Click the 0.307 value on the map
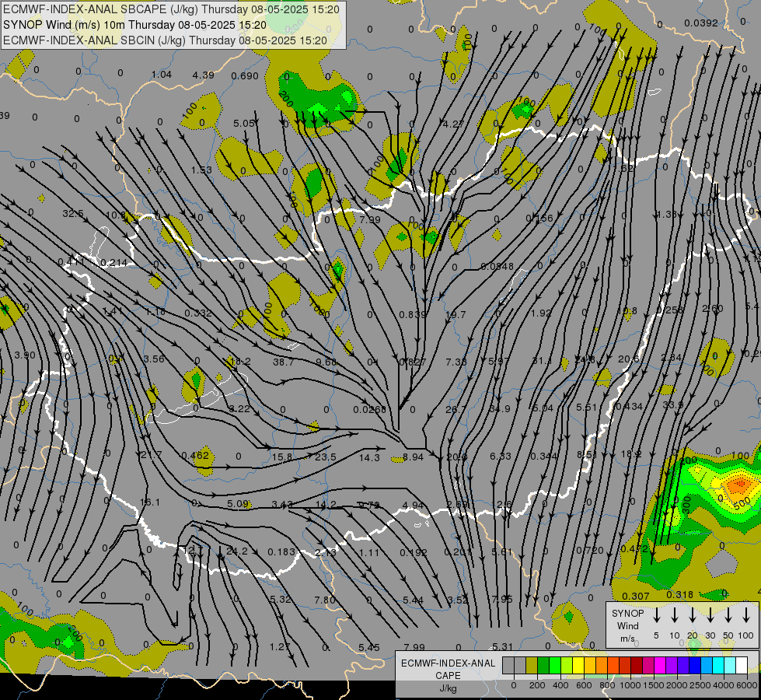This screenshot has height=700, width=761. 635,596
